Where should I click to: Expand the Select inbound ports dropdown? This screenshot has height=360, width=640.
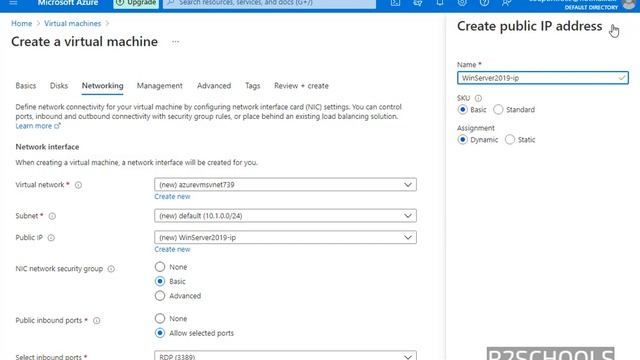pos(285,355)
